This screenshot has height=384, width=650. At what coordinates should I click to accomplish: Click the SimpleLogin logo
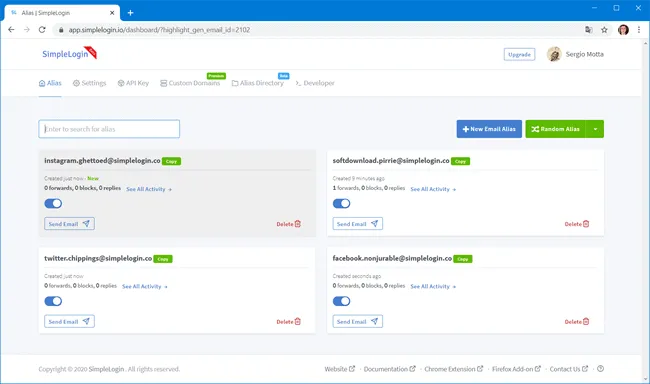(69, 54)
